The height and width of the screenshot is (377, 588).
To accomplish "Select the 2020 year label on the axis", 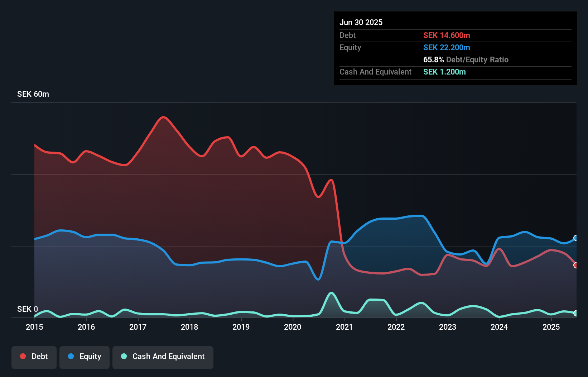I will pyautogui.click(x=292, y=327).
